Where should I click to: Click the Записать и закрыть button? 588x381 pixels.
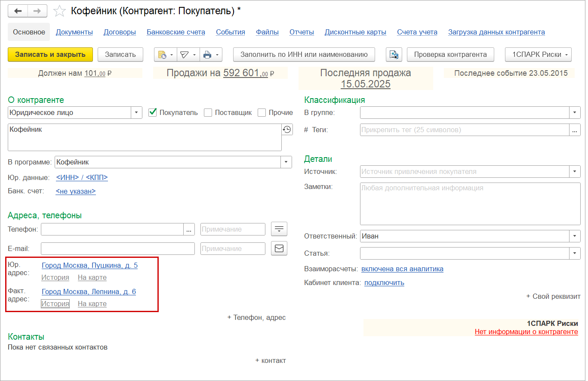[50, 55]
